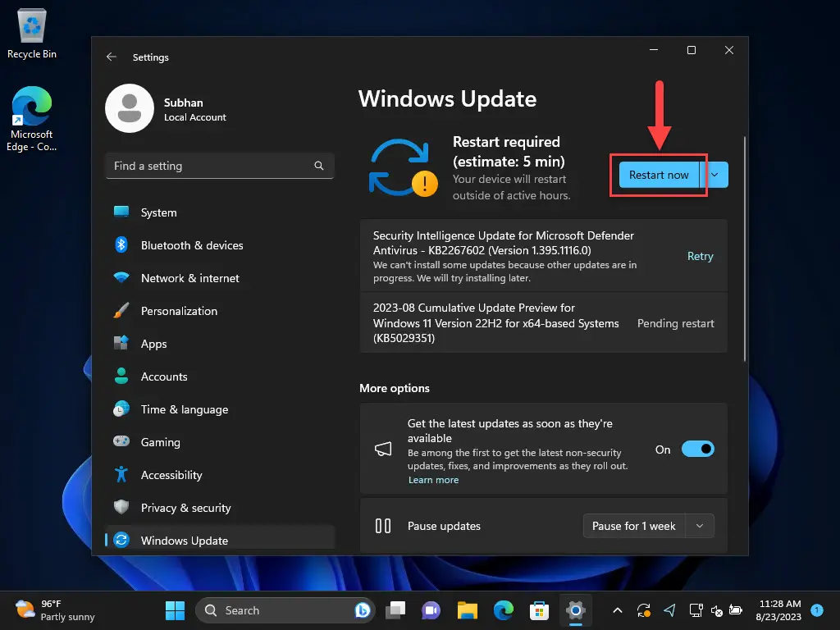The height and width of the screenshot is (630, 840).
Task: Click the Privacy & security shield icon
Action: 121,507
